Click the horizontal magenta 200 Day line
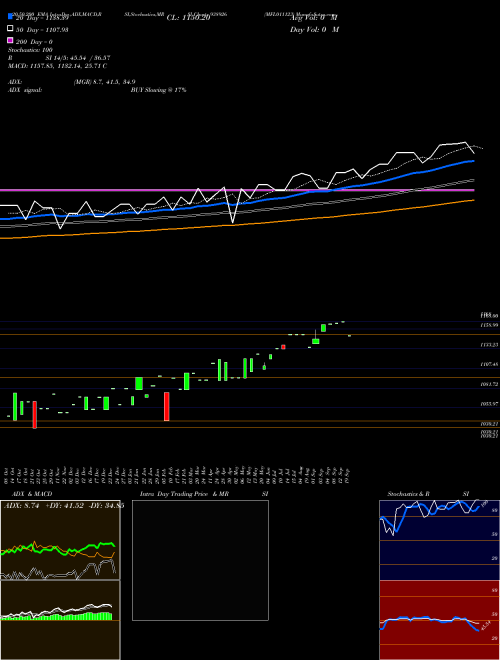 tap(237, 190)
